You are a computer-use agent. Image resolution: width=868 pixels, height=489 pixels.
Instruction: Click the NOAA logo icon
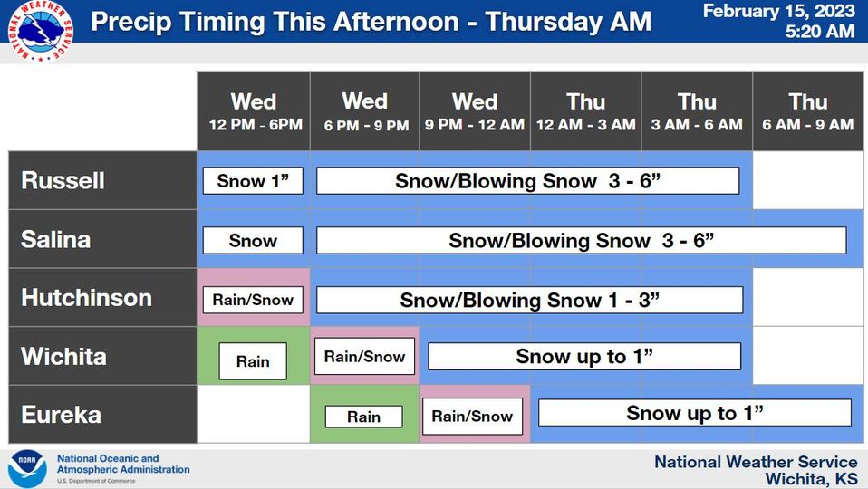coord(26,469)
